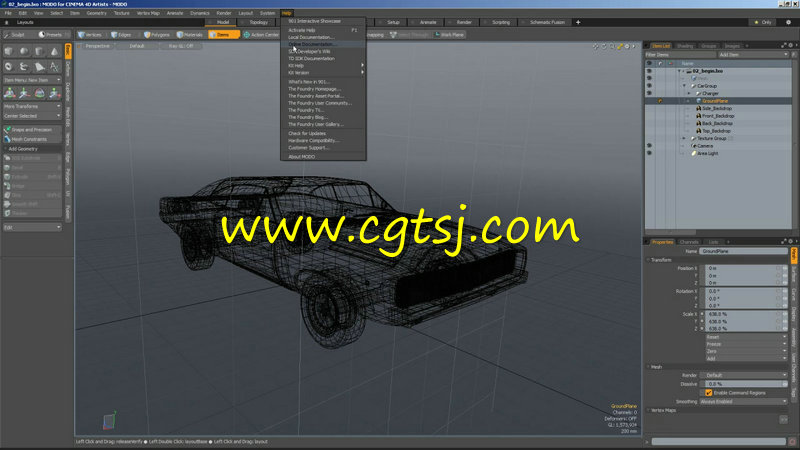Activate the Scale tool icon
This screenshot has height=450, width=800.
[x=54, y=93]
